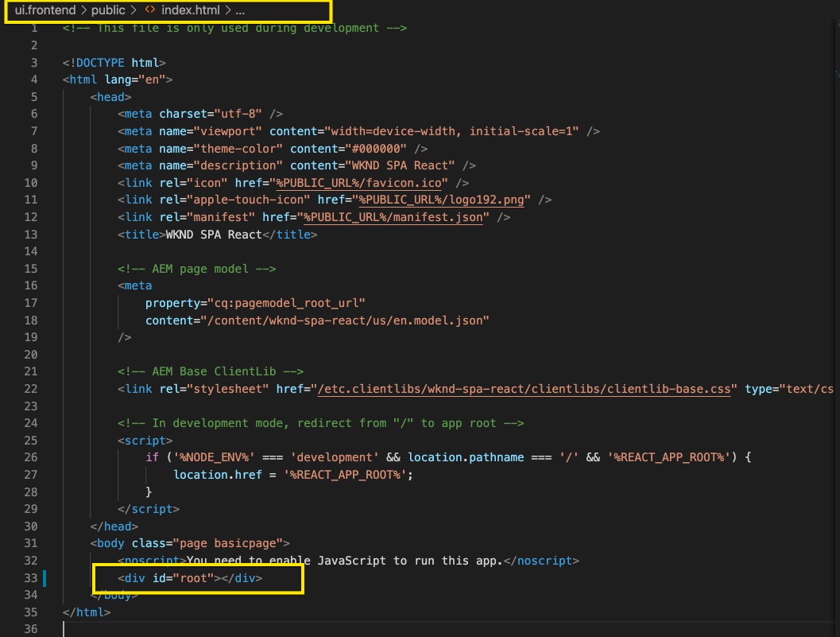The height and width of the screenshot is (637, 840).
Task: Click the if NODE_ENV condition line
Action: pos(448,457)
